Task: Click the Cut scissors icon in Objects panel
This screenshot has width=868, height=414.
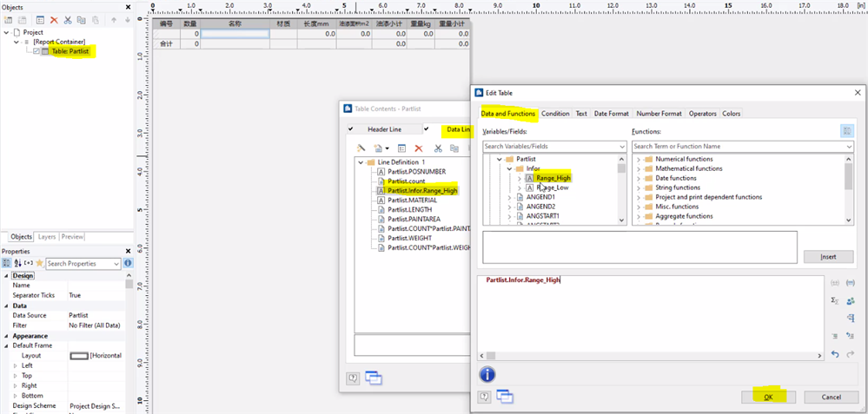Action: [x=68, y=20]
